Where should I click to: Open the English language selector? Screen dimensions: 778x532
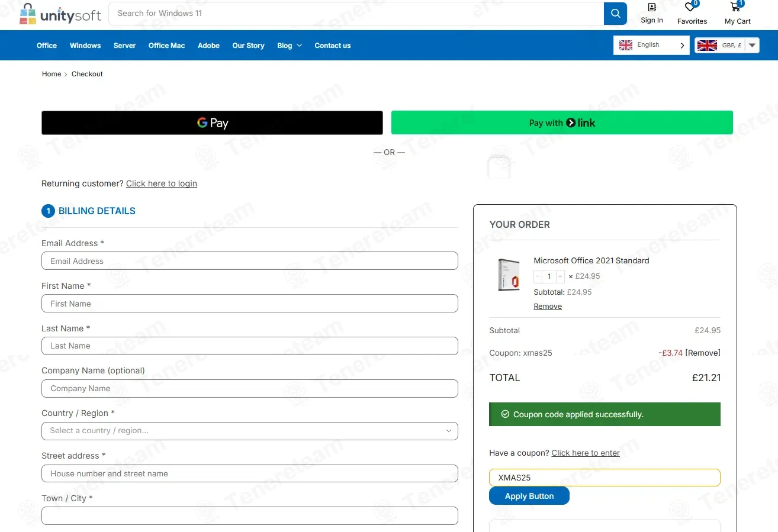(x=651, y=46)
